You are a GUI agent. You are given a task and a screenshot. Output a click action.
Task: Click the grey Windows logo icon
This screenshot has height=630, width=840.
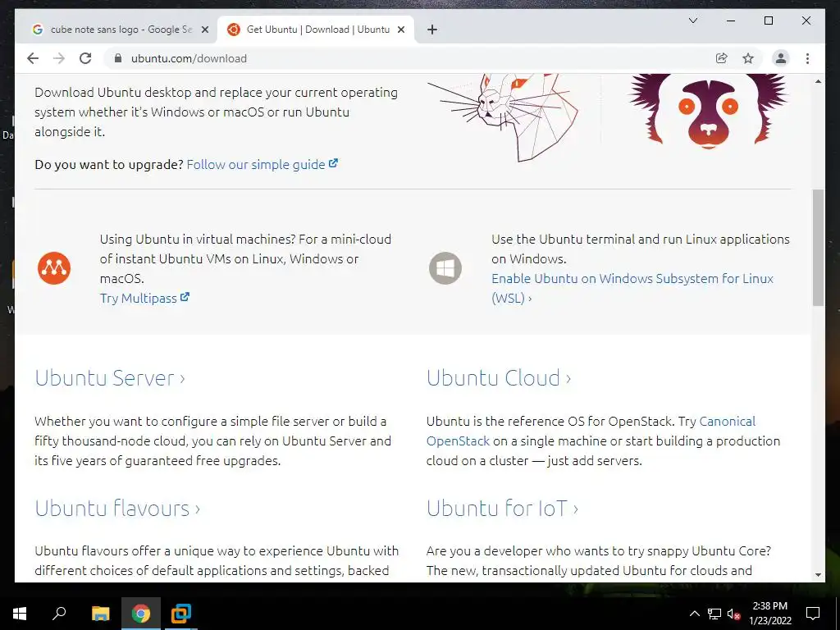[445, 268]
